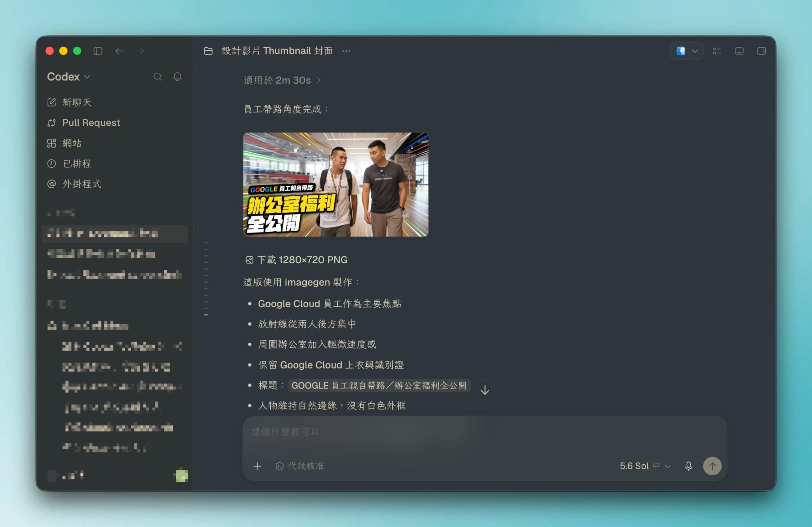Click the 設計影片 Thumbnail 封面 title
The image size is (812, 527).
tap(277, 51)
